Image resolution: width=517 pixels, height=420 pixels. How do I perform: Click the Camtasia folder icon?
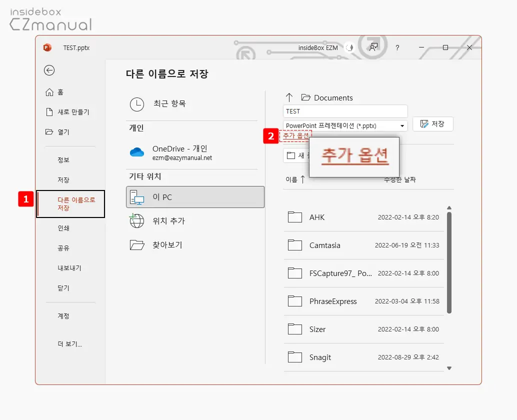coord(295,245)
